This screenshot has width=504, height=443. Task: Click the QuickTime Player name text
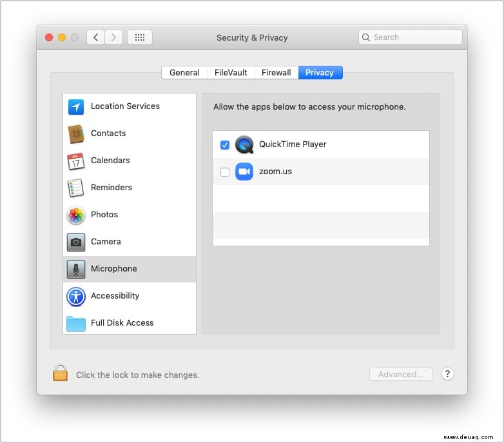[x=293, y=144]
